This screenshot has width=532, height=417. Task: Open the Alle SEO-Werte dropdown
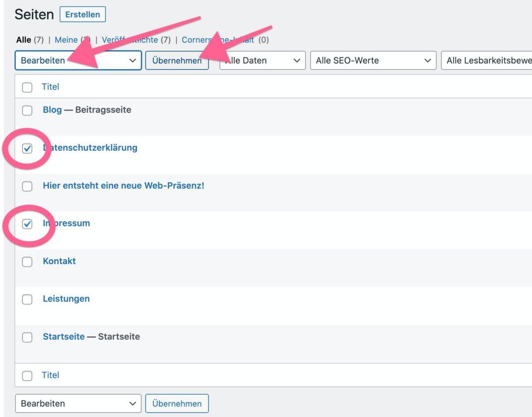click(x=372, y=60)
